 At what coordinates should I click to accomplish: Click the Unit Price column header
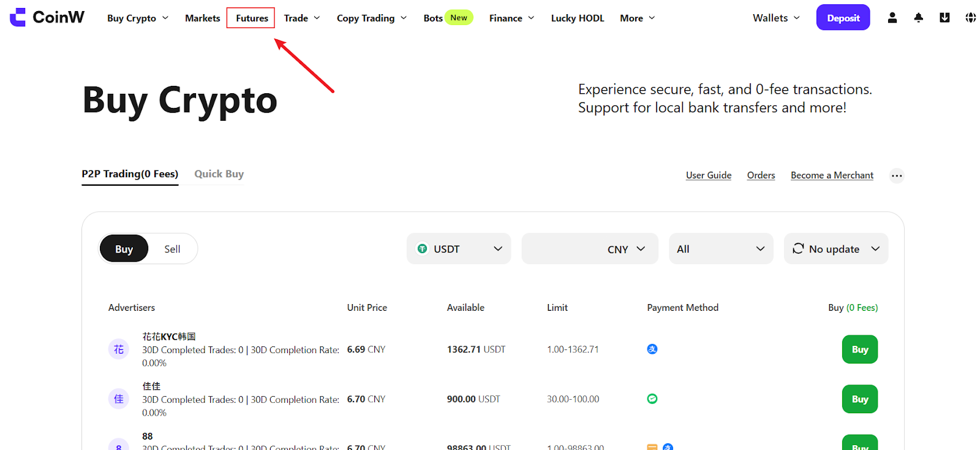tap(367, 308)
